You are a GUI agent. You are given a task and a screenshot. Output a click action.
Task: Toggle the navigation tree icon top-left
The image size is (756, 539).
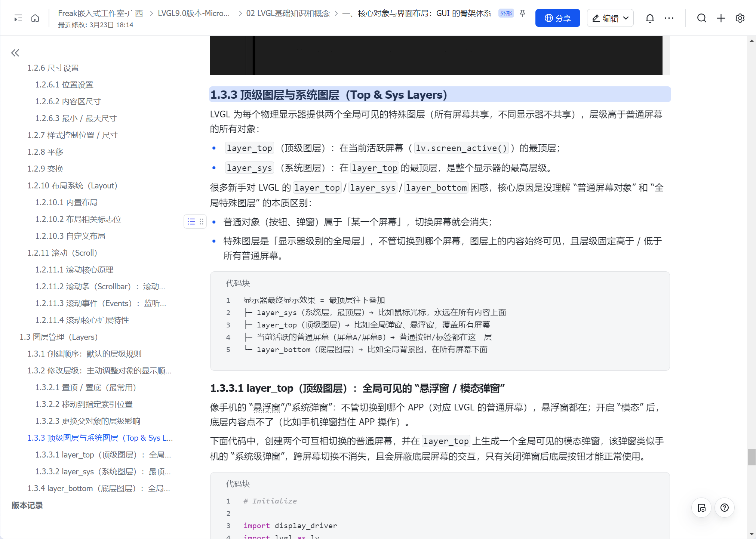coord(18,18)
